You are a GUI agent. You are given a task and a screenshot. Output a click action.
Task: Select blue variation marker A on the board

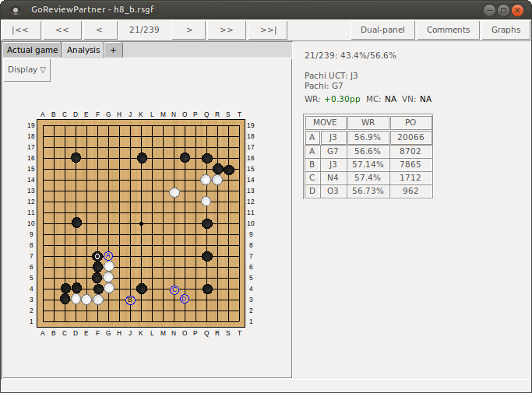(108, 256)
